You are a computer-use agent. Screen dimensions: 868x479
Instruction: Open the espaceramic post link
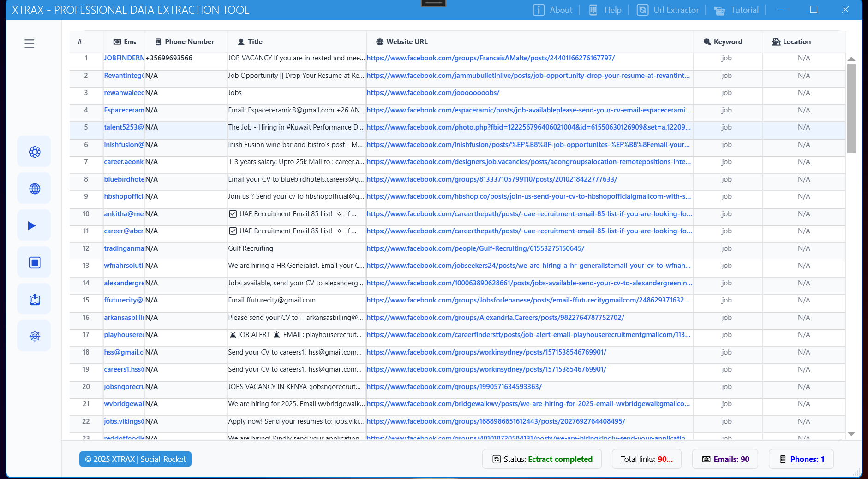coord(529,110)
